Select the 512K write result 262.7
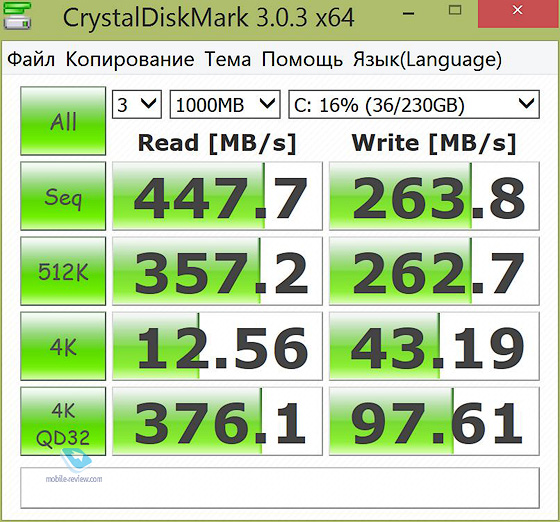 click(x=434, y=271)
